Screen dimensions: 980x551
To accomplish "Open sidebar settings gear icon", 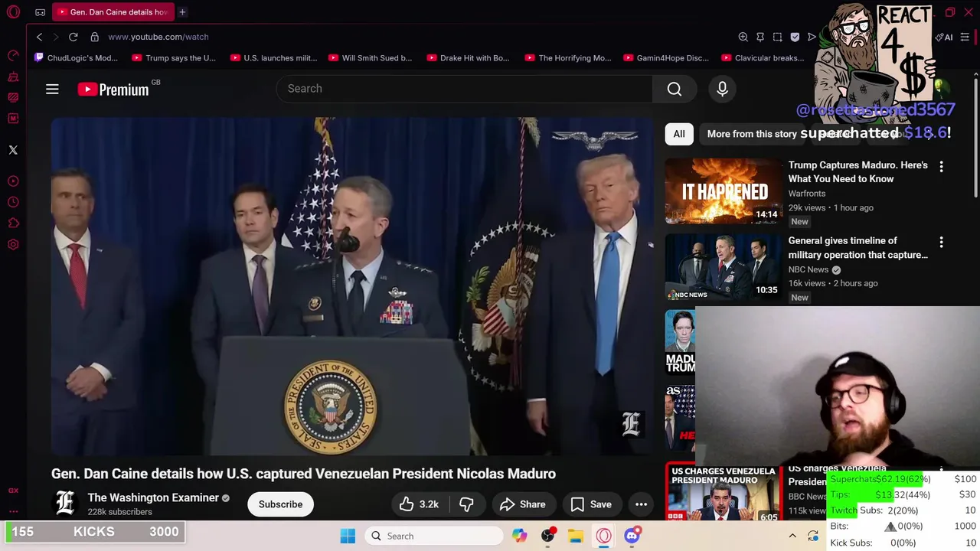I will tap(13, 245).
